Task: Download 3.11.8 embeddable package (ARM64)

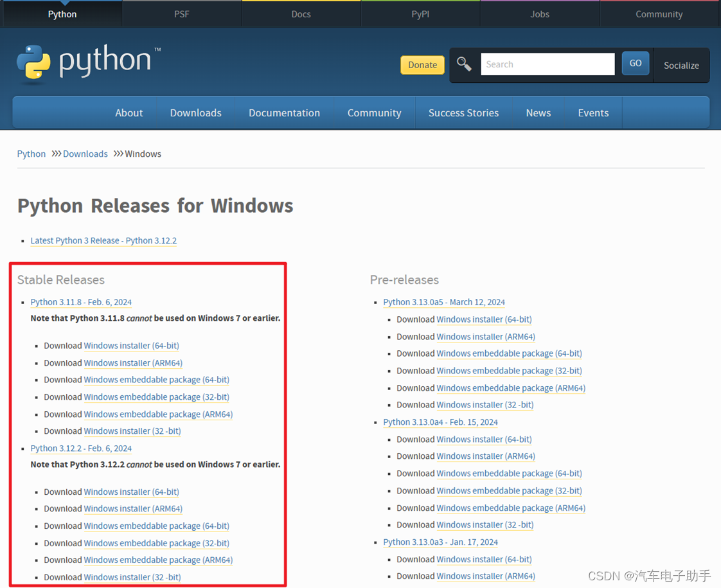Action: pos(158,414)
